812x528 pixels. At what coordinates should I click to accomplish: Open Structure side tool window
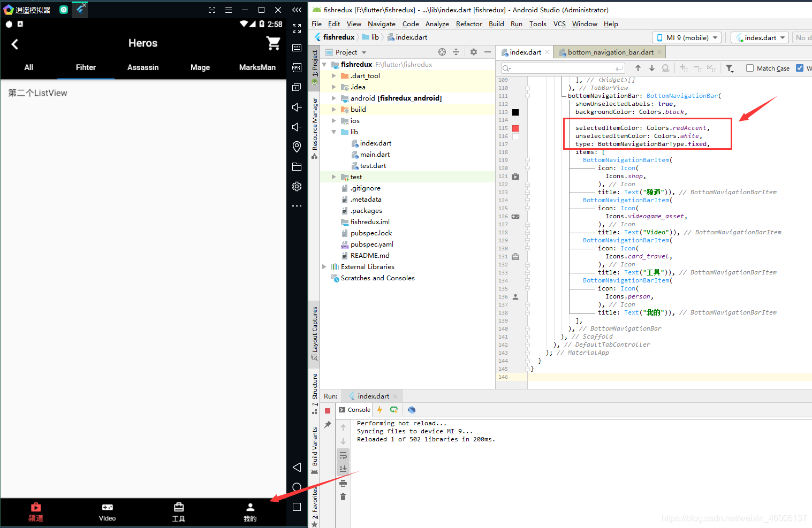314,394
